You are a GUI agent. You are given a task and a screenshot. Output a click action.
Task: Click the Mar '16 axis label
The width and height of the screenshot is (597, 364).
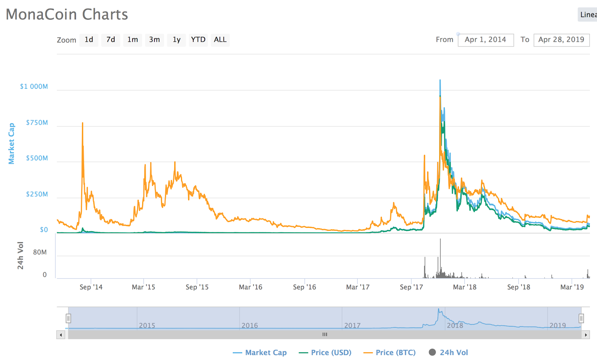(x=251, y=287)
